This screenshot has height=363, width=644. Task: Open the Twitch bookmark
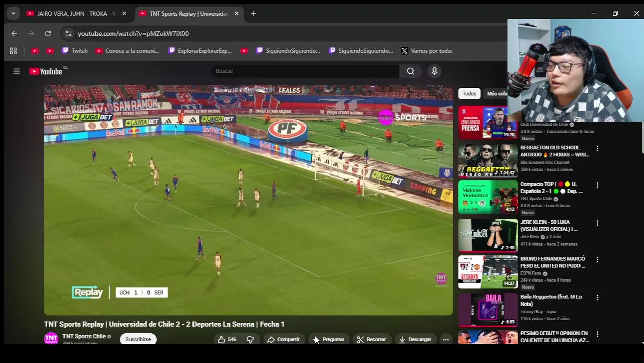click(75, 51)
